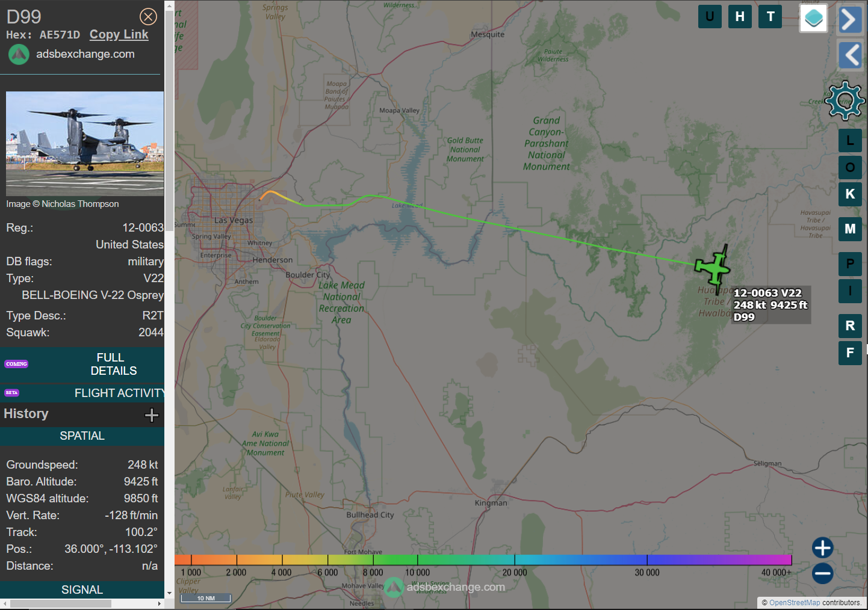868x610 pixels.
Task: Open the V-22 Osprey aircraft photo
Action: pyautogui.click(x=85, y=143)
